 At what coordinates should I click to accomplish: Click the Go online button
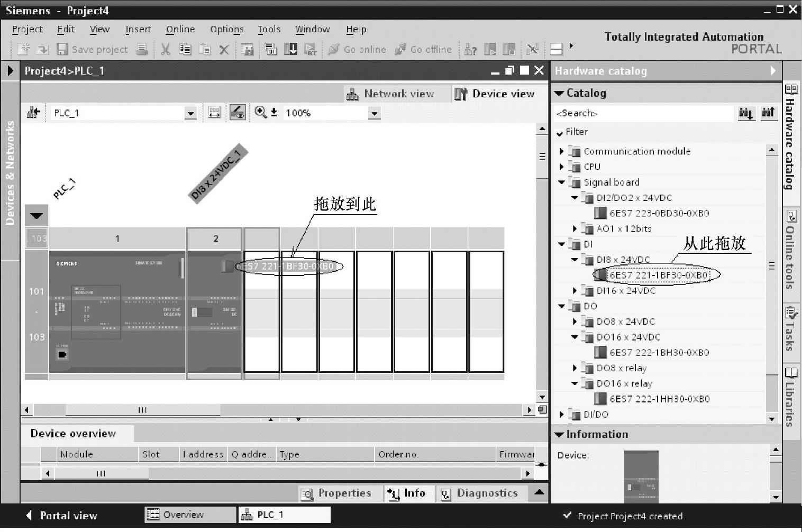[357, 49]
